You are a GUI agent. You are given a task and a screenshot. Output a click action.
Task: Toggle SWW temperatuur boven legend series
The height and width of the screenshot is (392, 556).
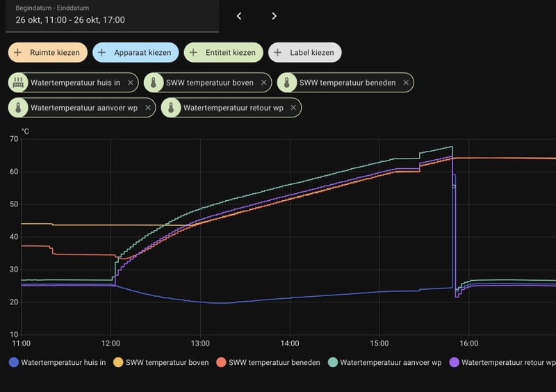click(165, 362)
